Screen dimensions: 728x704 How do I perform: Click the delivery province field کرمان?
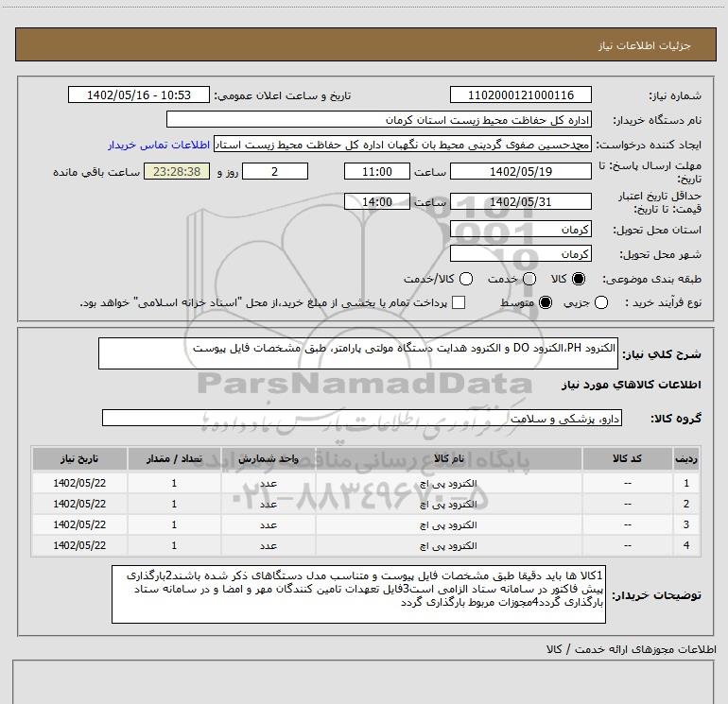tap(520, 230)
